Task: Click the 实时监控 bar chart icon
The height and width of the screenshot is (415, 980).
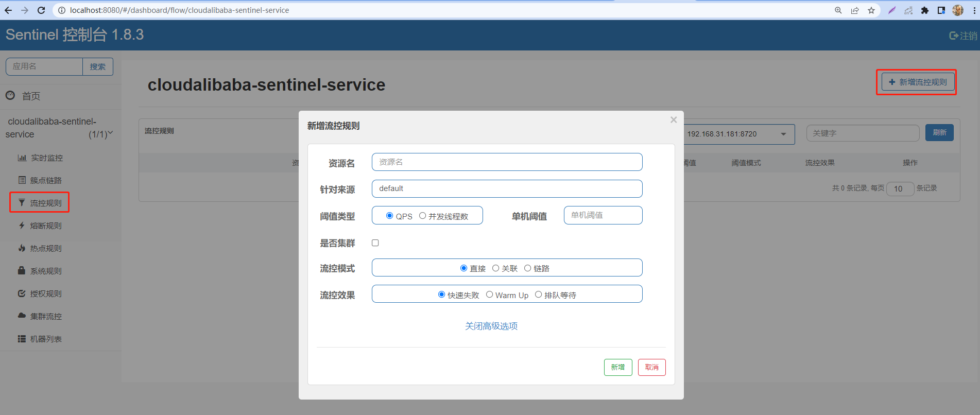Action: pos(22,158)
